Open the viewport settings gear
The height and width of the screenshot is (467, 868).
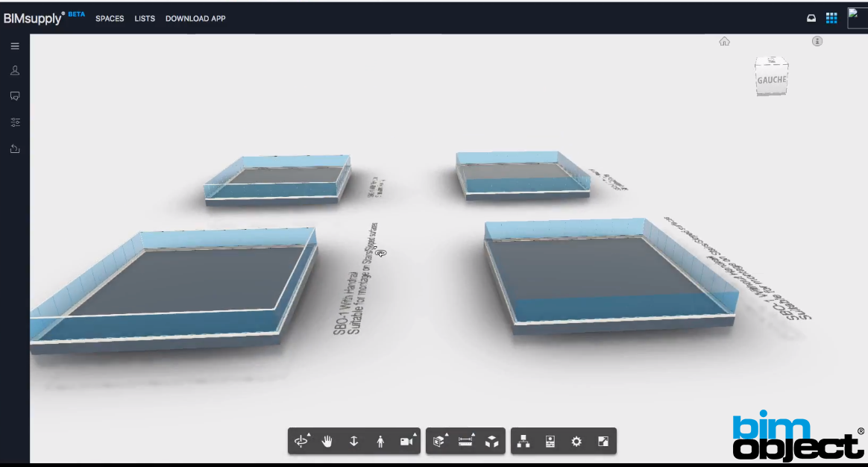pyautogui.click(x=576, y=441)
